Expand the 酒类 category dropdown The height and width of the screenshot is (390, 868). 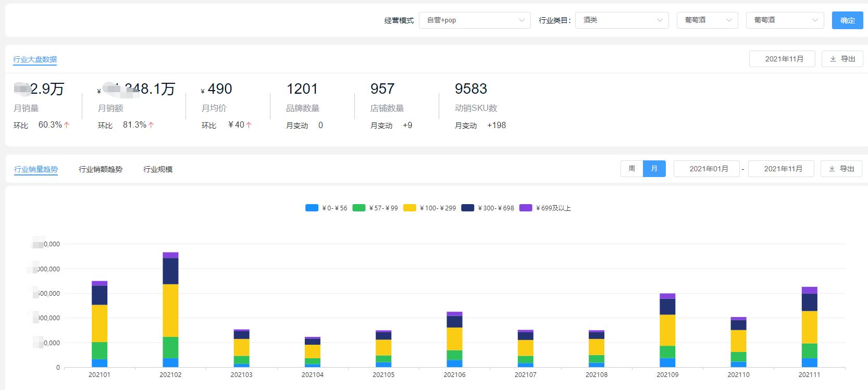tap(622, 20)
